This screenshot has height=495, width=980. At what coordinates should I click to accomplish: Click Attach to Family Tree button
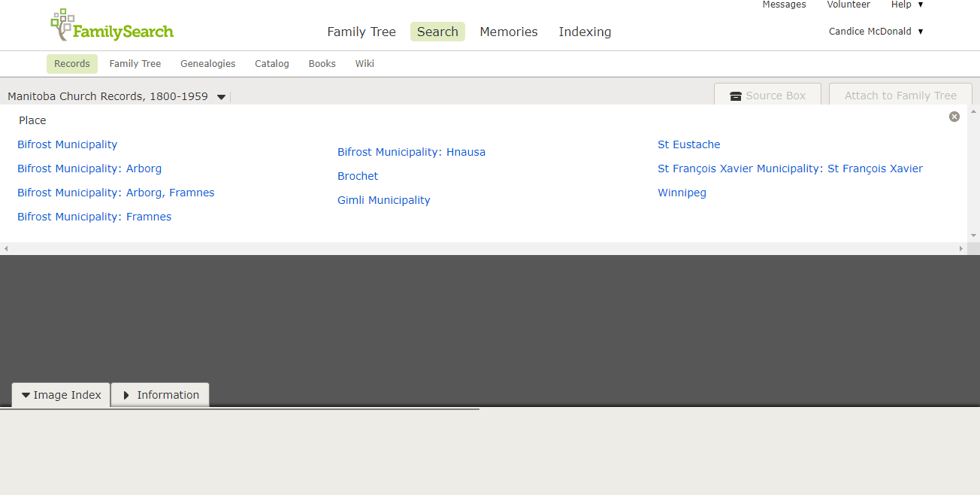[x=900, y=96]
